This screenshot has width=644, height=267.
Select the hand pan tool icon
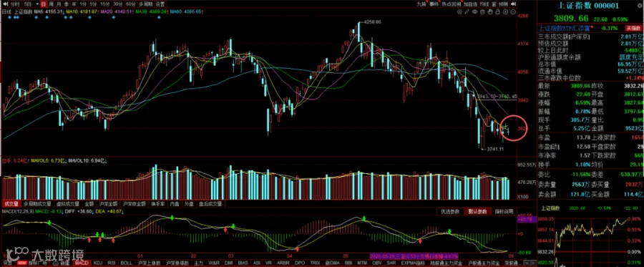tap(490, 12)
